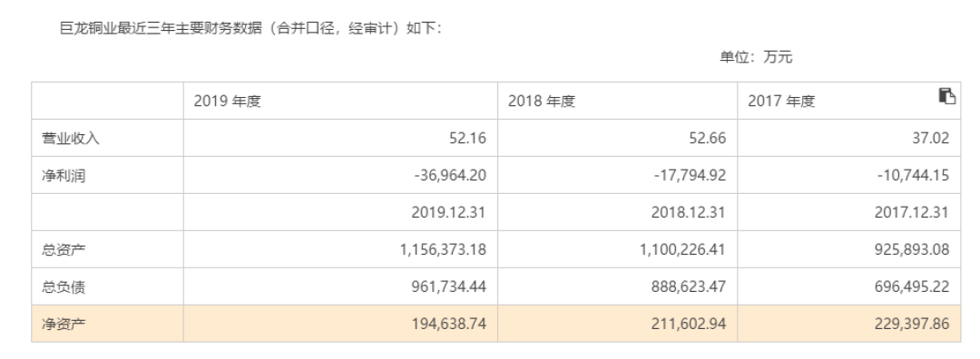
Task: Select the 2018 年度 column header
Action: 618,101
